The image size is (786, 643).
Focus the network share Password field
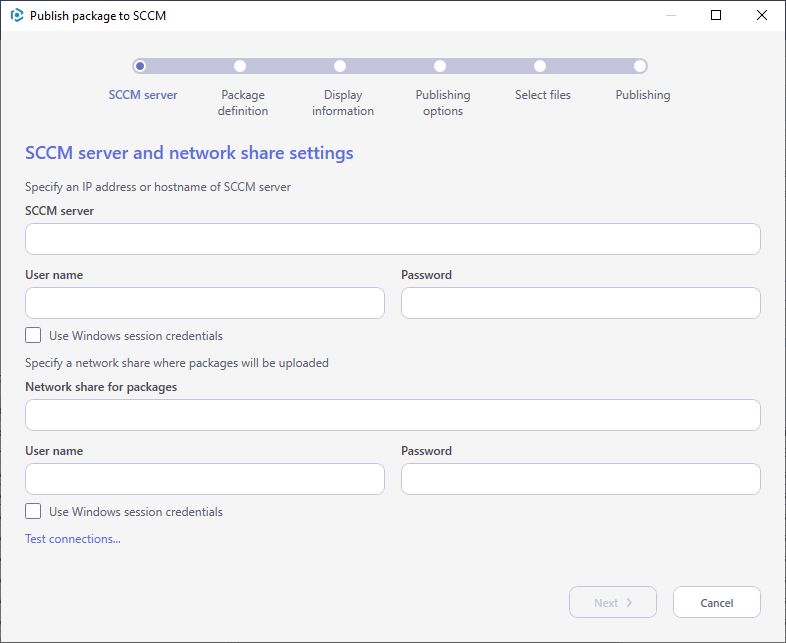(581, 479)
